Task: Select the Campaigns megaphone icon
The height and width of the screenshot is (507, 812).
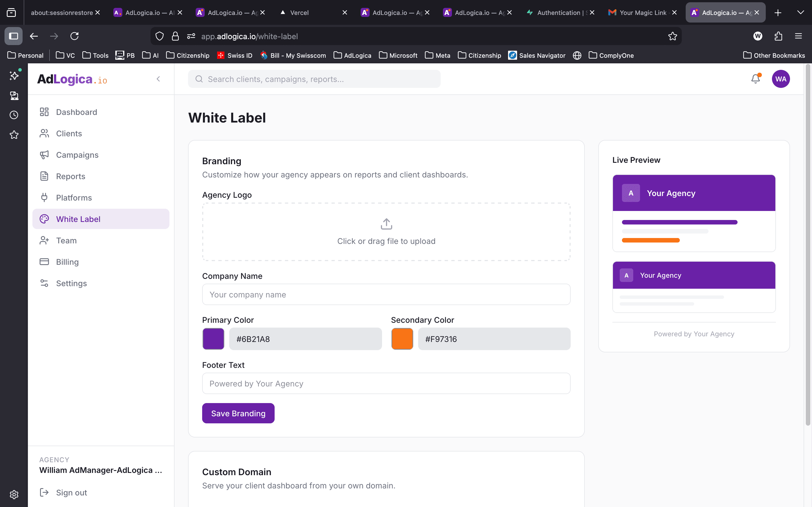Action: (45, 155)
